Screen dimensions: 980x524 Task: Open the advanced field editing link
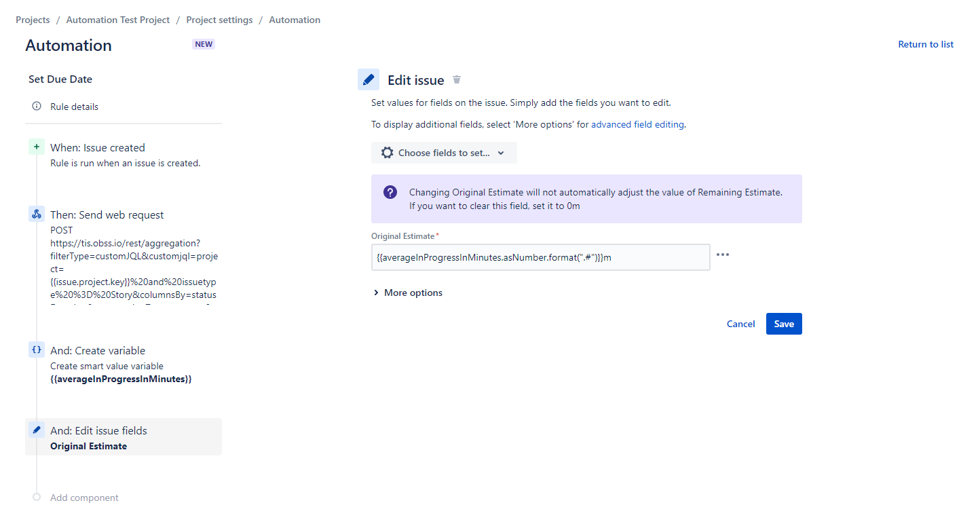click(637, 124)
